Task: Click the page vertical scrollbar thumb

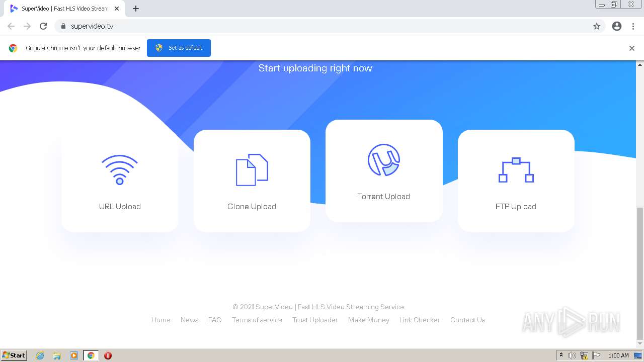Action: (x=640, y=274)
